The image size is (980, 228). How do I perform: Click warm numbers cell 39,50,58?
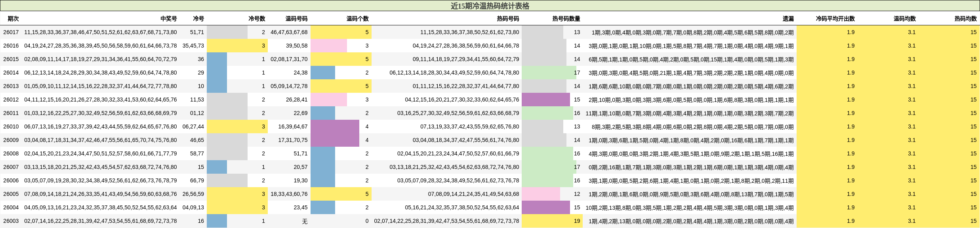pos(297,46)
